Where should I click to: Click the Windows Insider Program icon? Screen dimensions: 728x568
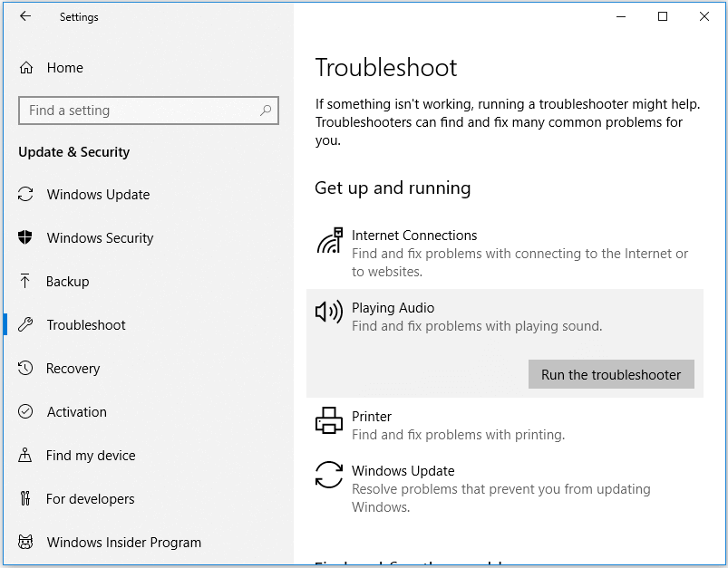pyautogui.click(x=27, y=543)
